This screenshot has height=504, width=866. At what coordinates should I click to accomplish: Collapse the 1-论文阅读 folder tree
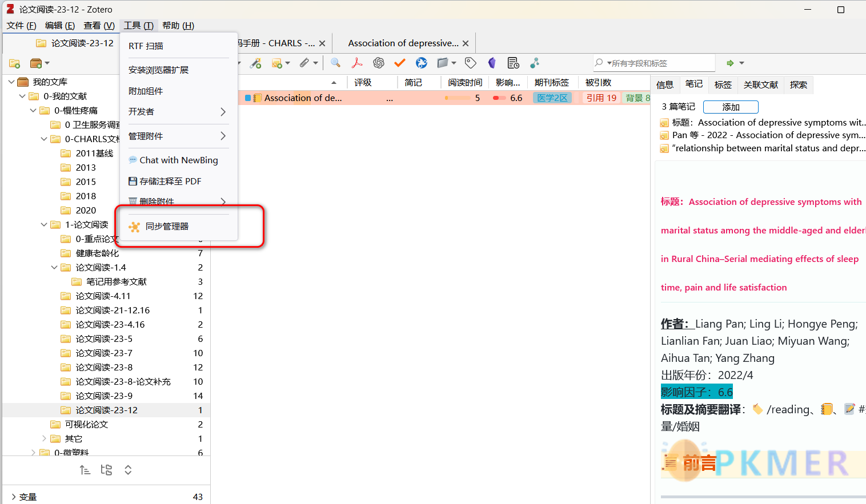[x=44, y=225]
